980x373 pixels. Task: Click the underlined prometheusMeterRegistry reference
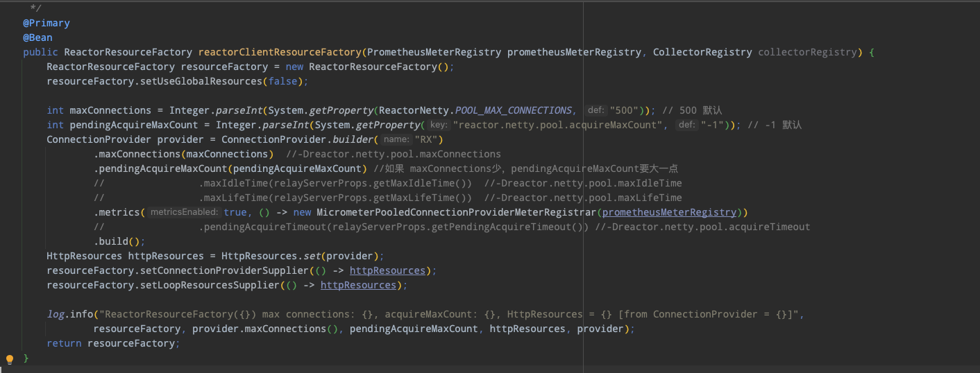pos(669,212)
